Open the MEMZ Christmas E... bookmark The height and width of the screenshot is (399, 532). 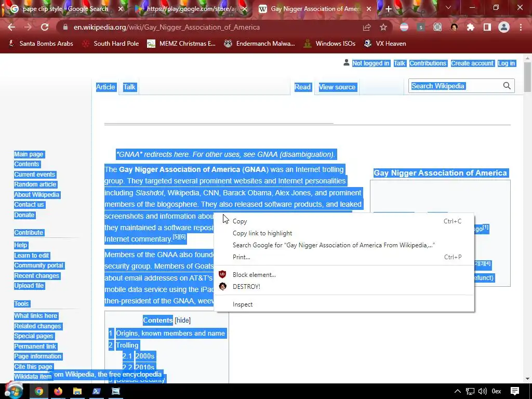click(181, 44)
